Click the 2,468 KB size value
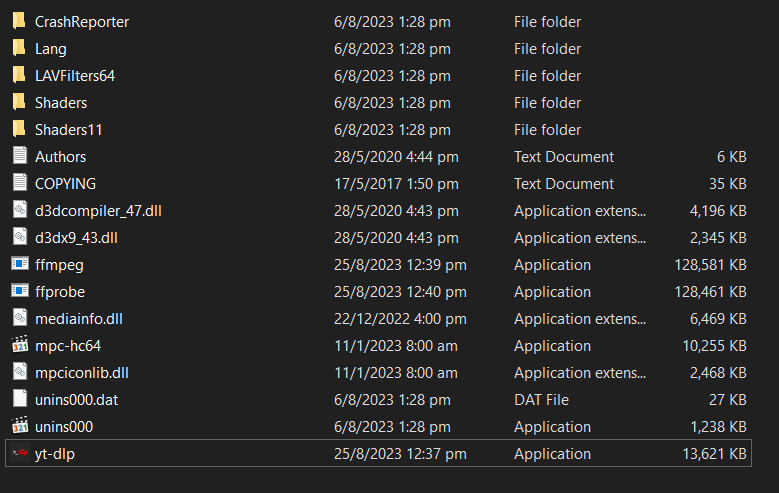779x493 pixels. click(x=718, y=373)
